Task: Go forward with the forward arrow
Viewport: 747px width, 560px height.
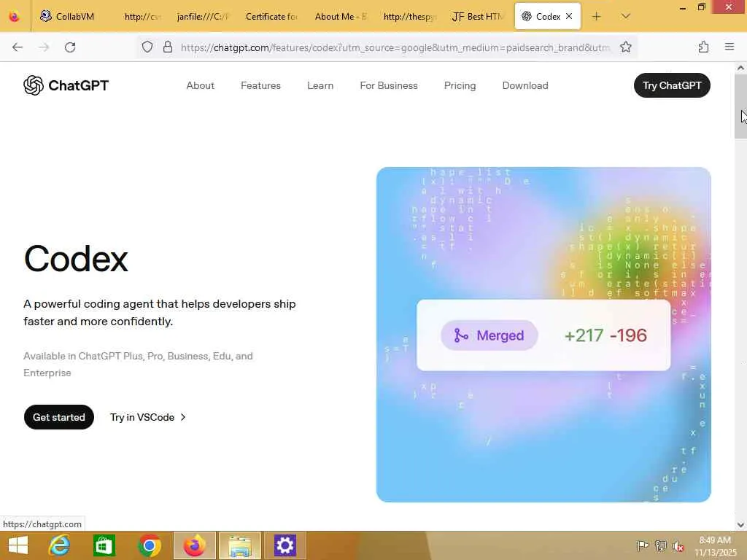Action: coord(44,47)
